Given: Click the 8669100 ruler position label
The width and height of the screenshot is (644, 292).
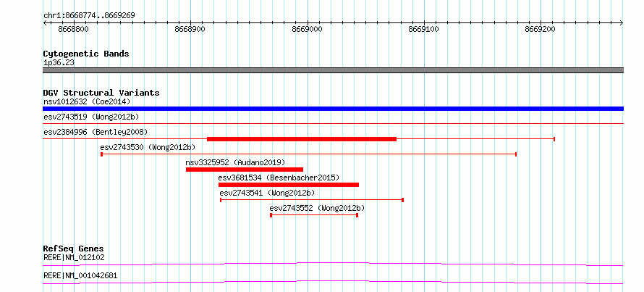Looking at the screenshot, I should coord(424,29).
